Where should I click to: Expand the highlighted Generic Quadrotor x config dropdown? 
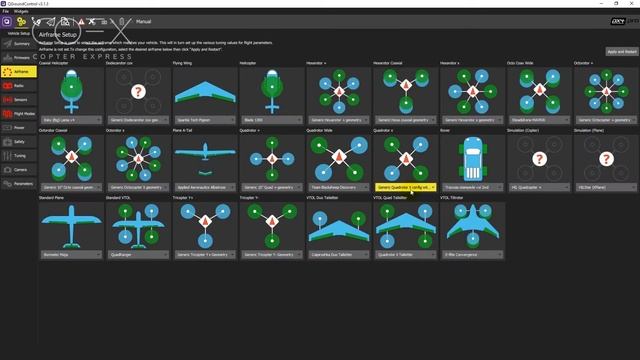(406, 187)
